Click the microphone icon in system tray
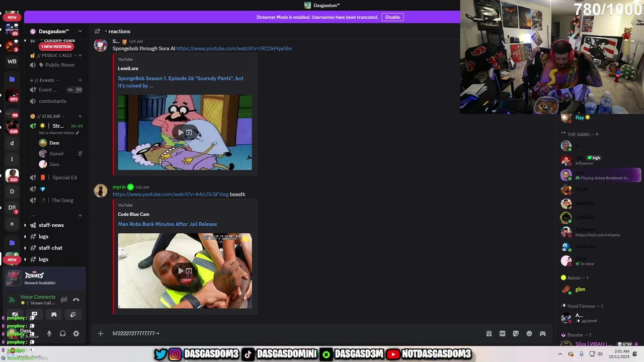Image resolution: width=644 pixels, height=362 pixels. coord(582,354)
